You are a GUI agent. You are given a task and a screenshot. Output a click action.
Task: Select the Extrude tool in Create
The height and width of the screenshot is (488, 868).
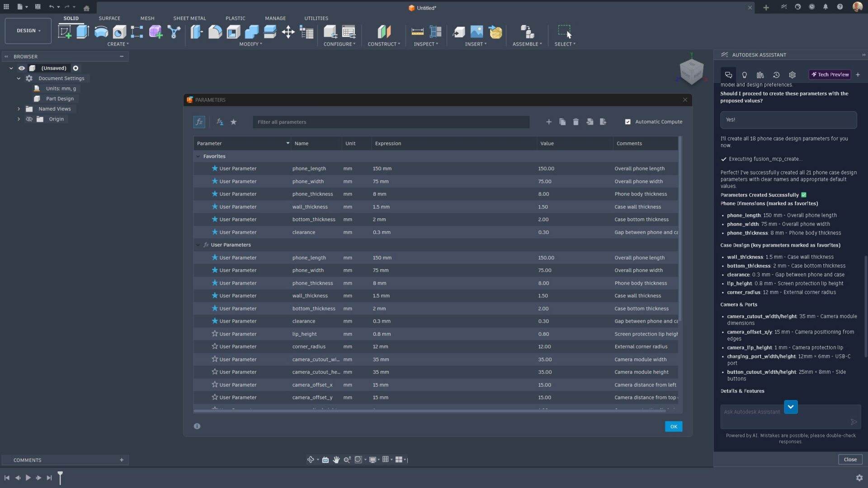pos(83,32)
